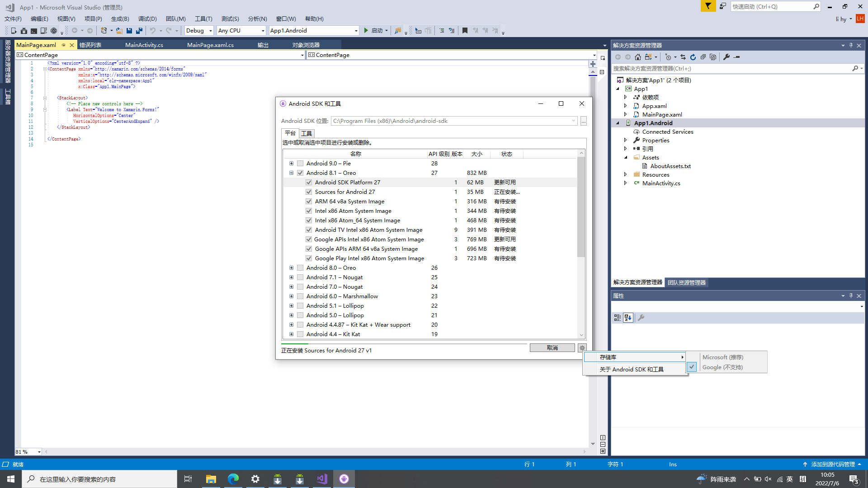Image resolution: width=868 pixels, height=488 pixels.
Task: Click the Undo arrow icon
Action: point(153,31)
